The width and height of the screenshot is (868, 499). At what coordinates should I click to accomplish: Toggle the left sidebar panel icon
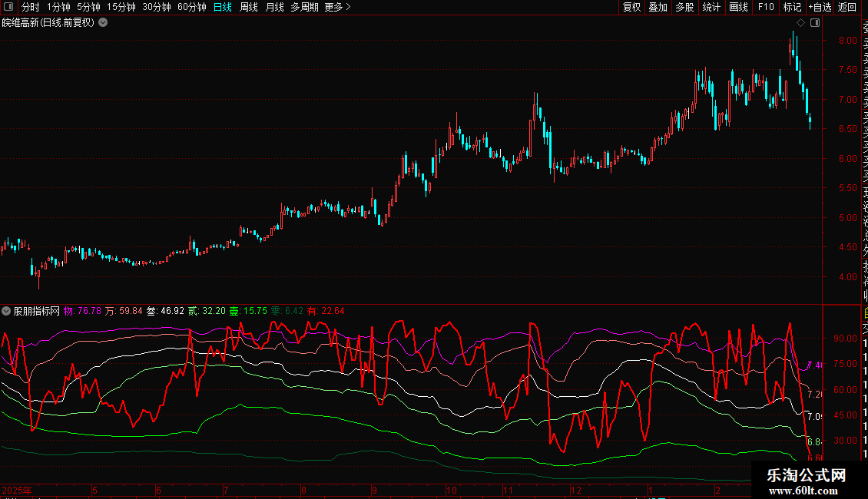pyautogui.click(x=8, y=7)
